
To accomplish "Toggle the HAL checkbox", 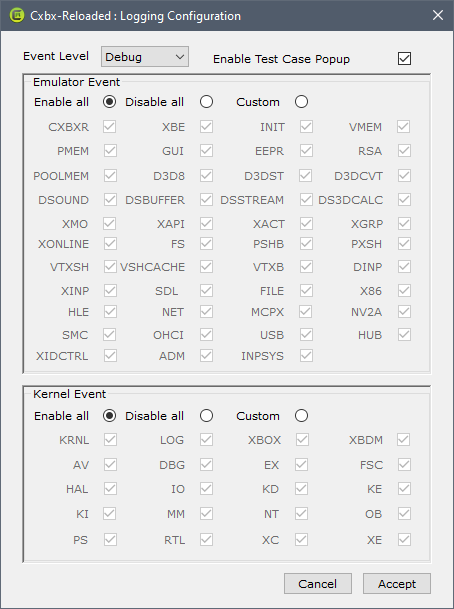I will coord(110,489).
